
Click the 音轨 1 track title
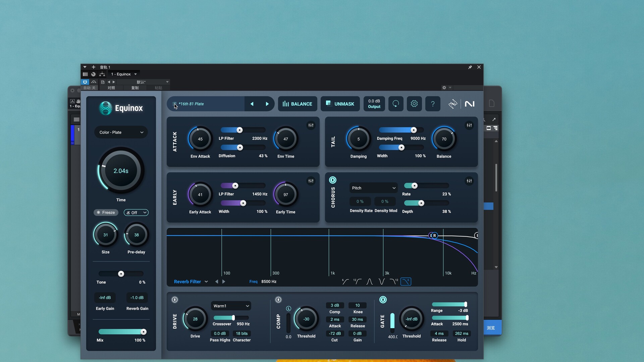pyautogui.click(x=105, y=67)
